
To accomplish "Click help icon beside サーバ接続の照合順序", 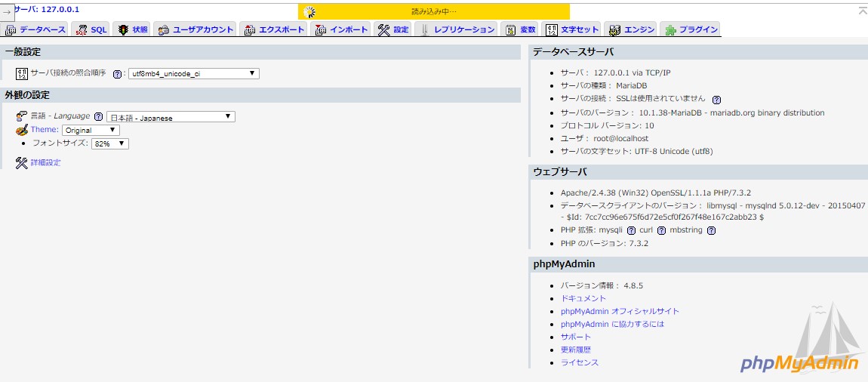I will (x=117, y=74).
